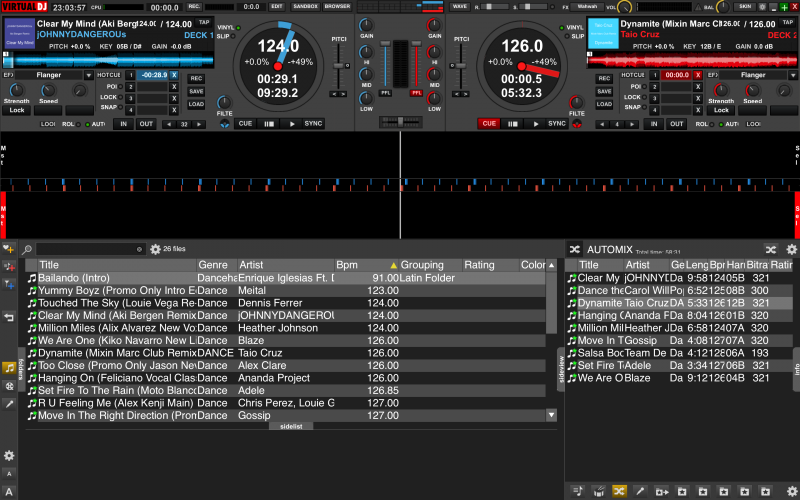
Task: Click the TAP button on Deck 2
Action: 788,23
